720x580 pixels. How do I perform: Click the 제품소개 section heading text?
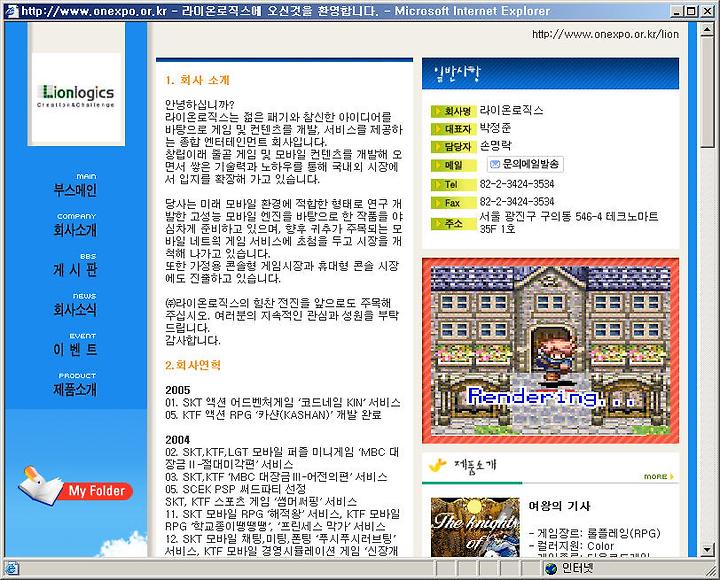[x=475, y=465]
